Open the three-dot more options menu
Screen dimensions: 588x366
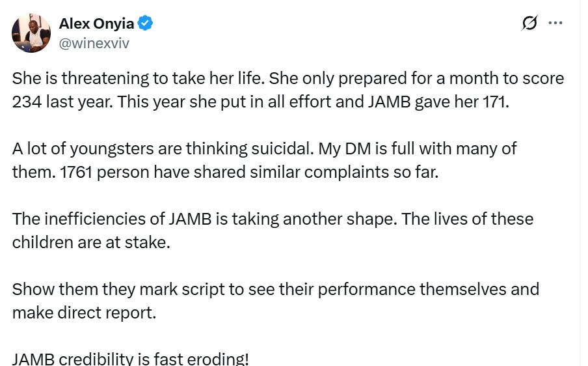coord(555,23)
